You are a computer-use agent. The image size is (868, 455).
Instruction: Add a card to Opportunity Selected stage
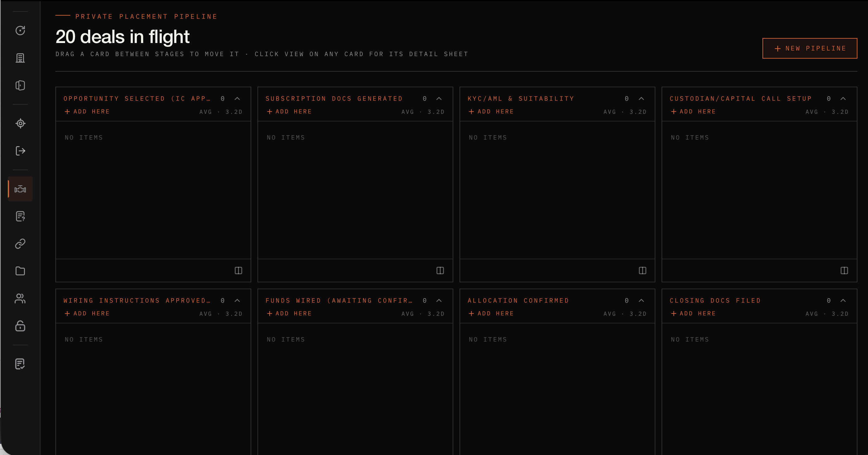pyautogui.click(x=87, y=112)
